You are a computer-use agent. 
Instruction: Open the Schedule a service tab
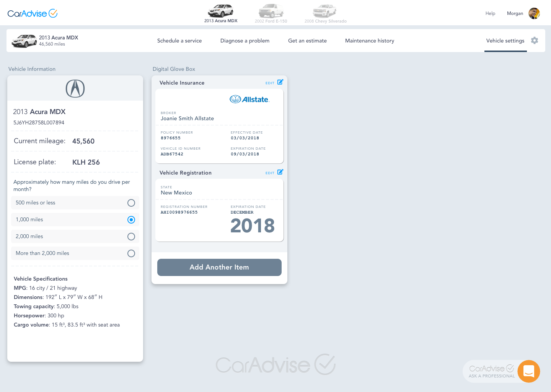coord(179,41)
